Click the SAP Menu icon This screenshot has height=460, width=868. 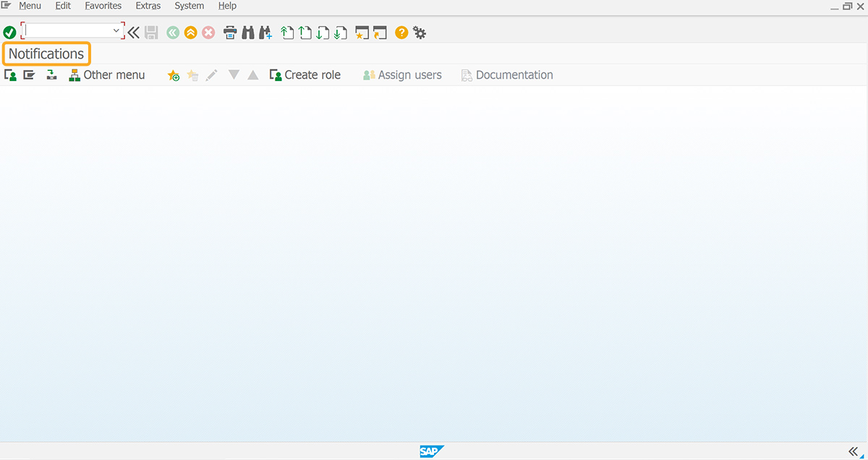click(x=29, y=75)
